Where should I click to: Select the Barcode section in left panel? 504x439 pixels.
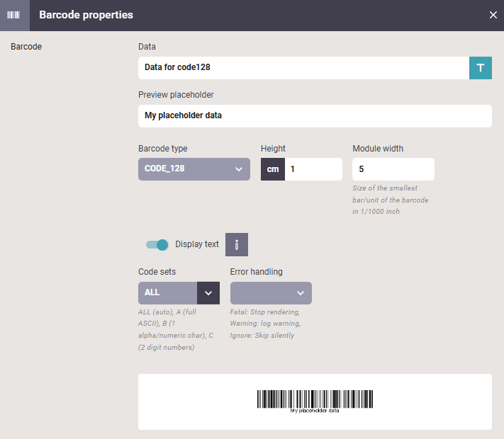pyautogui.click(x=26, y=47)
